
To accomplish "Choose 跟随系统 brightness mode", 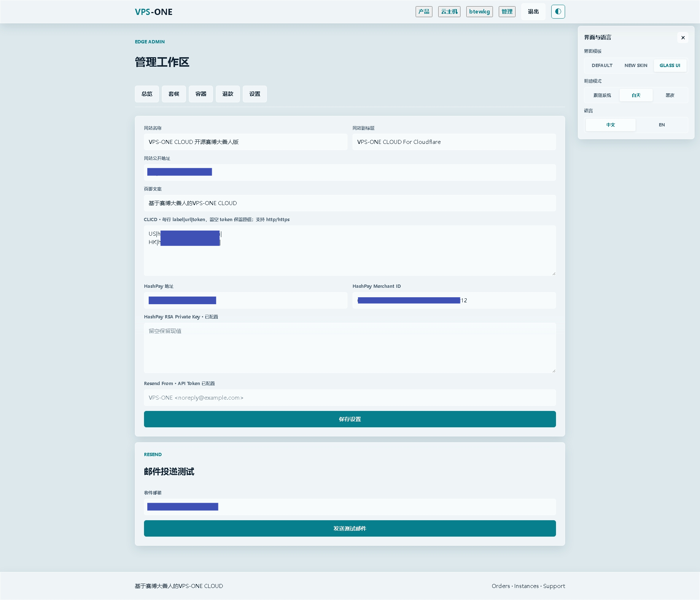I will tap(602, 95).
